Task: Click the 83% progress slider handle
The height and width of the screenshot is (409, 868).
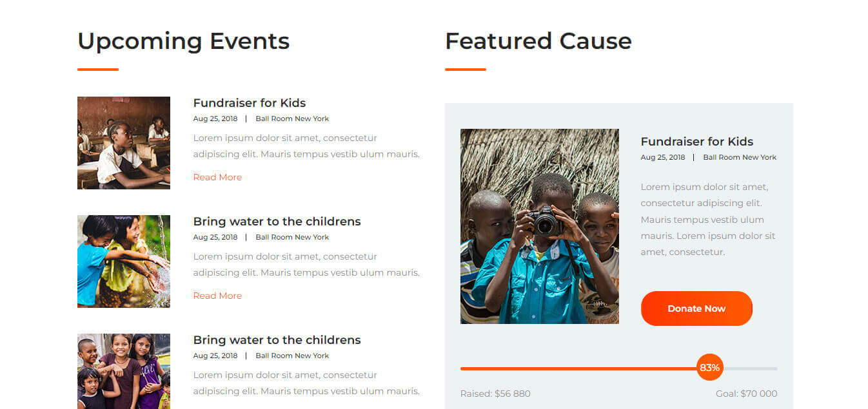Action: [x=709, y=368]
